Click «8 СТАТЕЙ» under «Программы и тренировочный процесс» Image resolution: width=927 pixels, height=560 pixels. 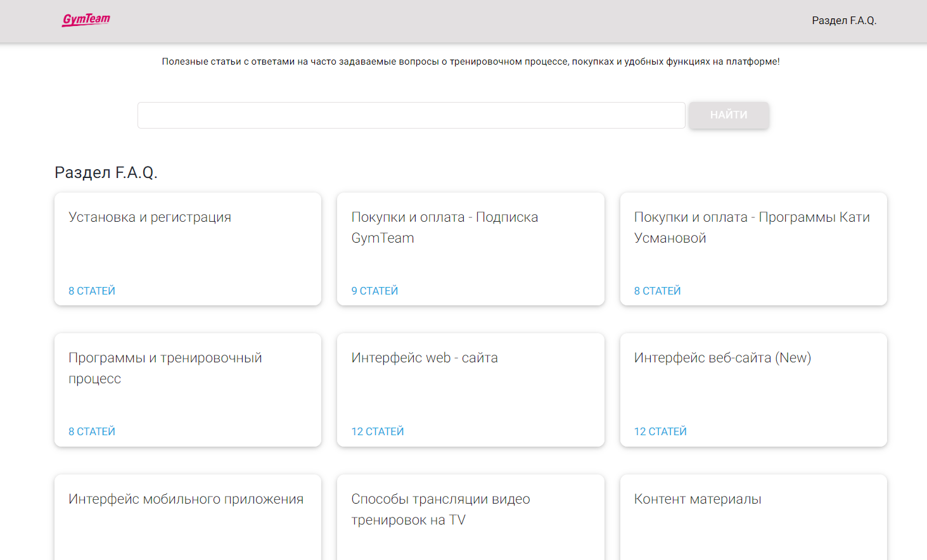pos(92,431)
